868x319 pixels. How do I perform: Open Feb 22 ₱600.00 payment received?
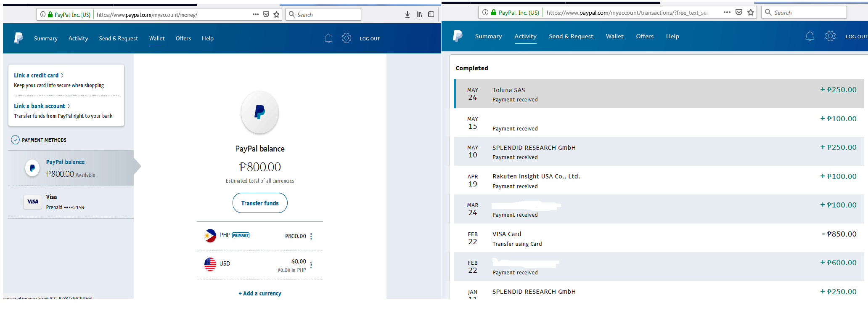[x=659, y=266]
